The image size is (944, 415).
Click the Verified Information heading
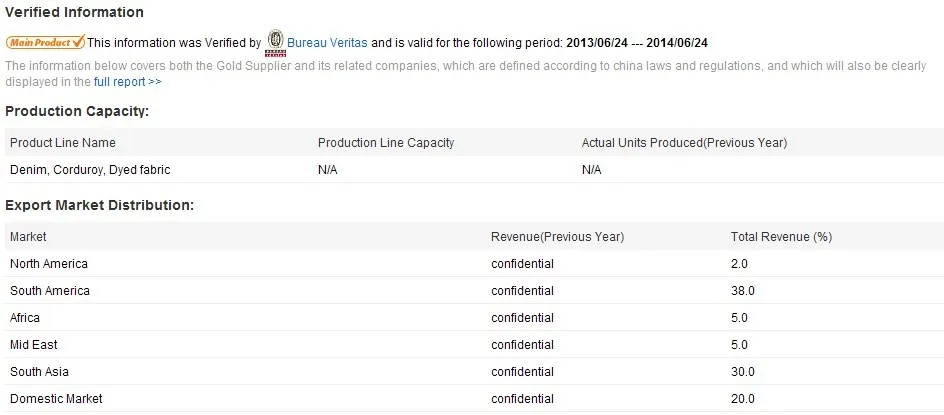(x=75, y=13)
